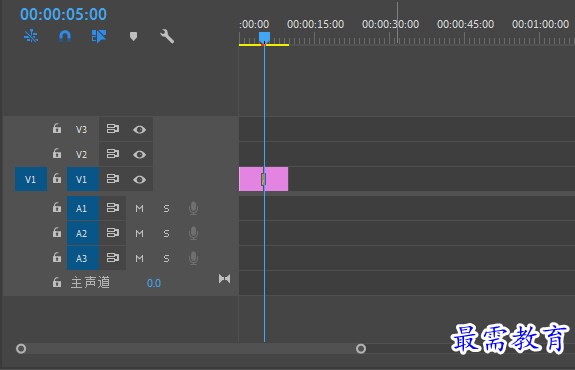
Task: Toggle Linked Selection icon
Action: [x=99, y=36]
